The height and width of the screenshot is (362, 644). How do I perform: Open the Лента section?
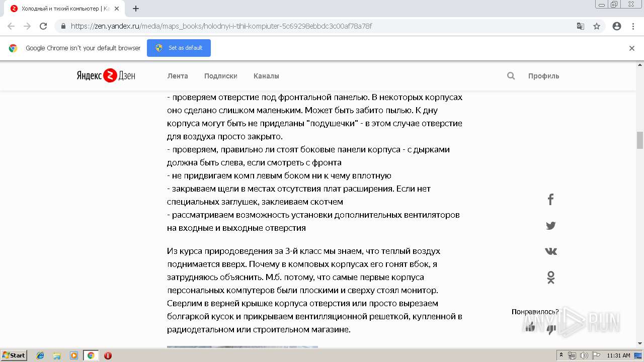click(x=178, y=76)
